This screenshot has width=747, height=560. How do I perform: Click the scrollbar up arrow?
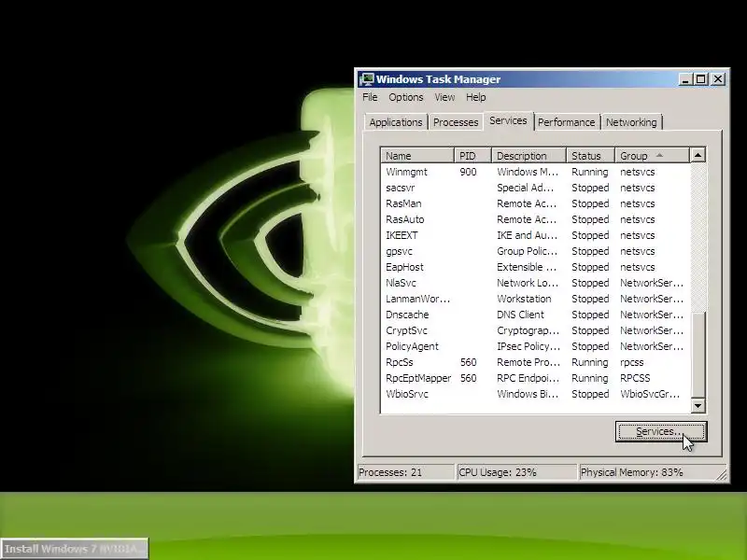coord(698,155)
